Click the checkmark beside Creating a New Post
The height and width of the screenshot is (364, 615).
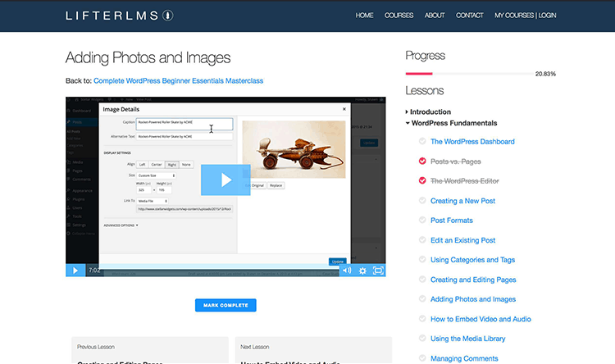[x=422, y=200]
